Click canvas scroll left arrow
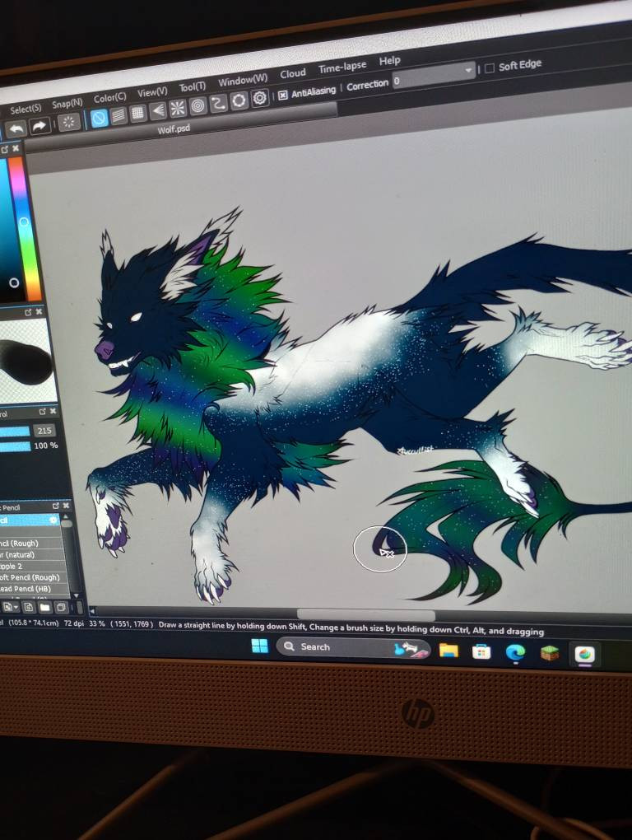632x840 pixels. [x=92, y=611]
